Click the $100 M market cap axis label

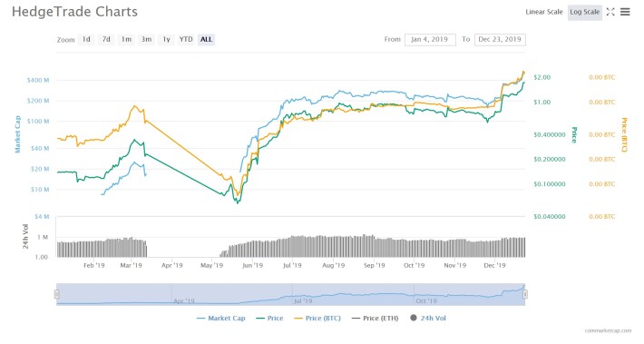(38, 122)
